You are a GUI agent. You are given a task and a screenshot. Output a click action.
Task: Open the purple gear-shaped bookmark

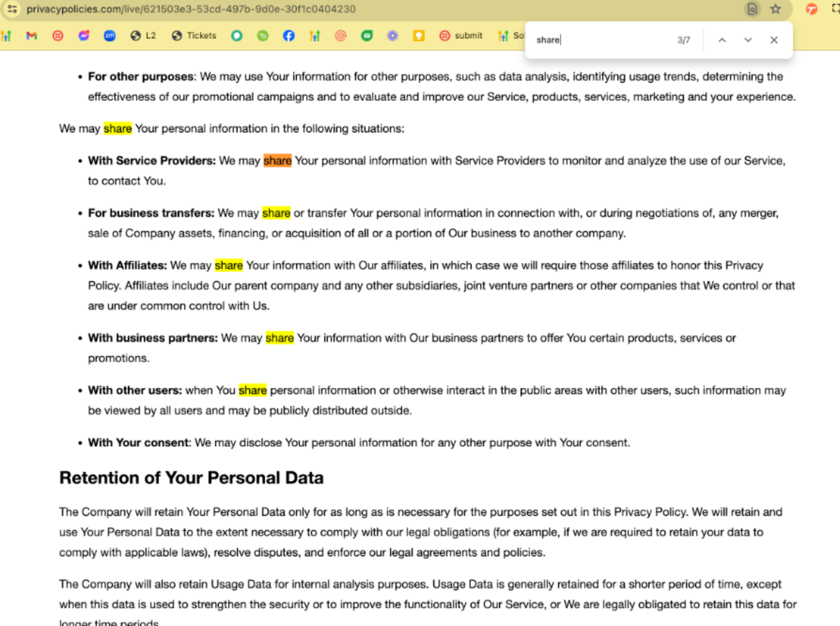point(393,36)
